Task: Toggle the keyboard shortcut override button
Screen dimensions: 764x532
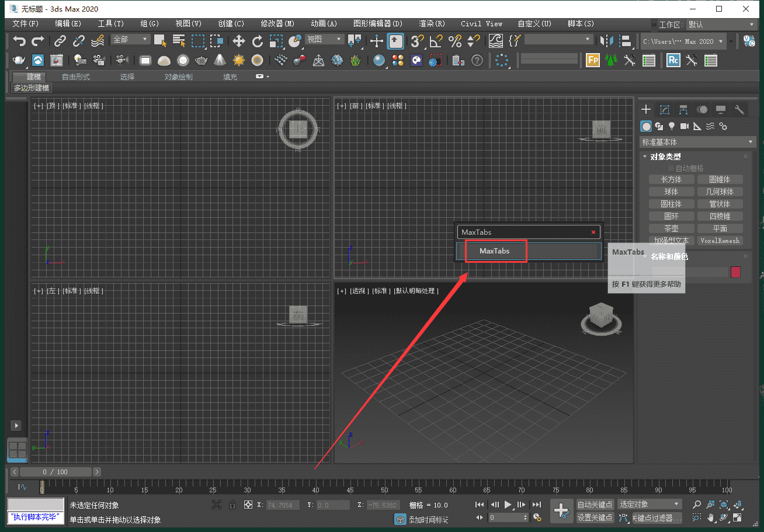Action: 395,41
